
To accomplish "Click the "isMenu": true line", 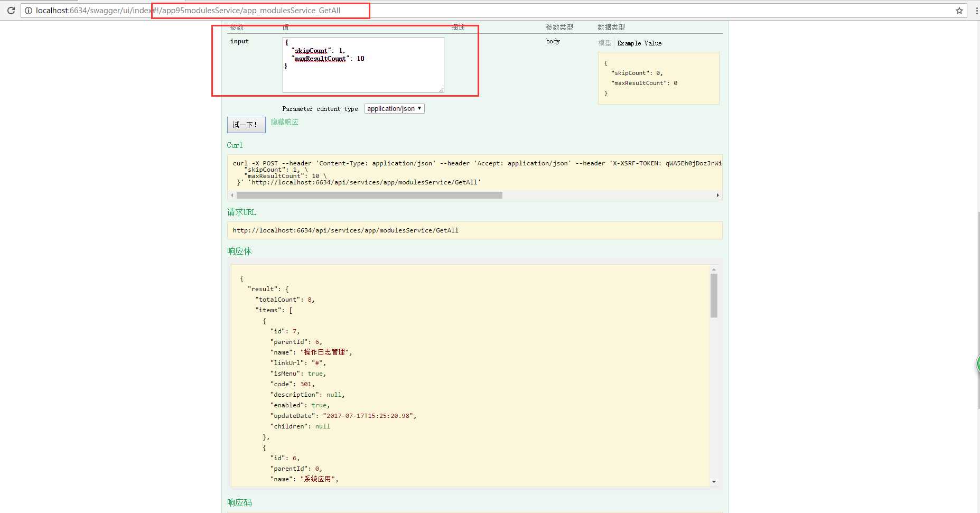I will (x=298, y=374).
